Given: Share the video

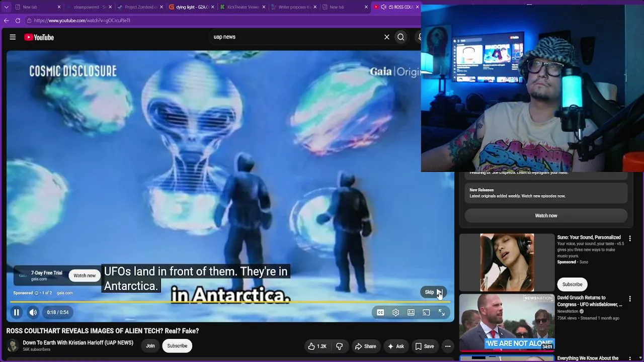Looking at the screenshot, I should point(365,346).
